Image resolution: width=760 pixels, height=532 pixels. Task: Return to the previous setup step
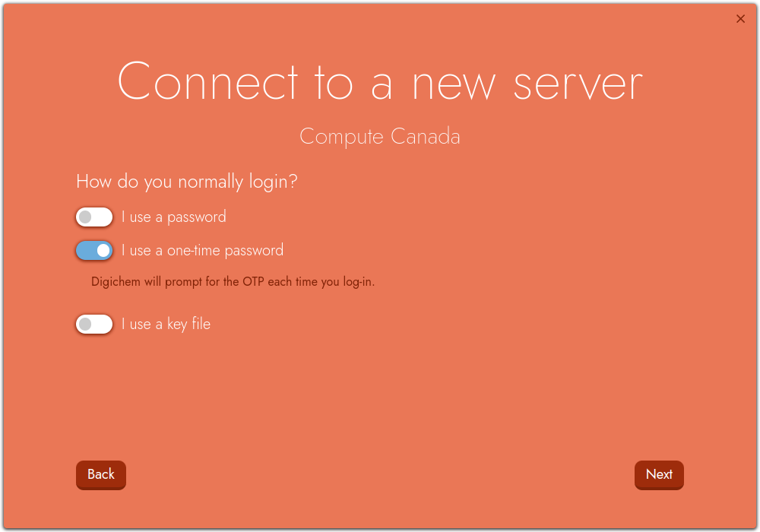pos(101,474)
